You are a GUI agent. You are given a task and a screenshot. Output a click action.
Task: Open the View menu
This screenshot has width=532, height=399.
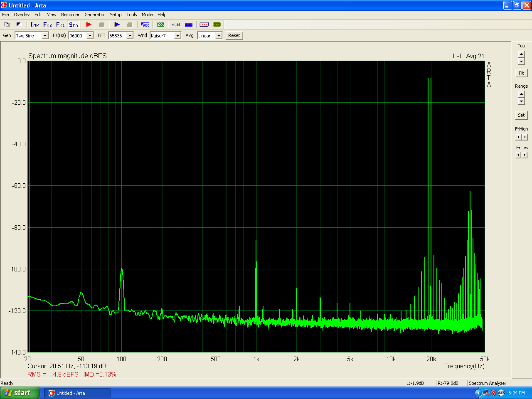click(x=52, y=15)
